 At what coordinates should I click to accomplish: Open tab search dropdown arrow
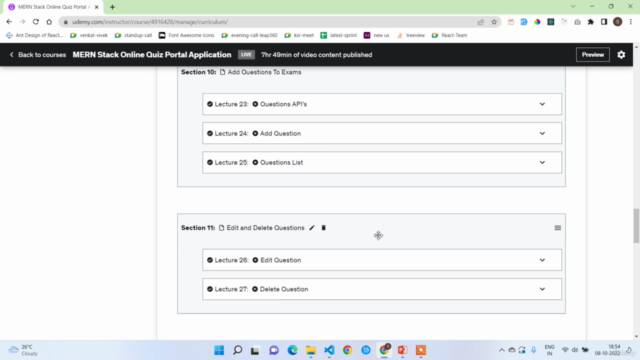573,7
